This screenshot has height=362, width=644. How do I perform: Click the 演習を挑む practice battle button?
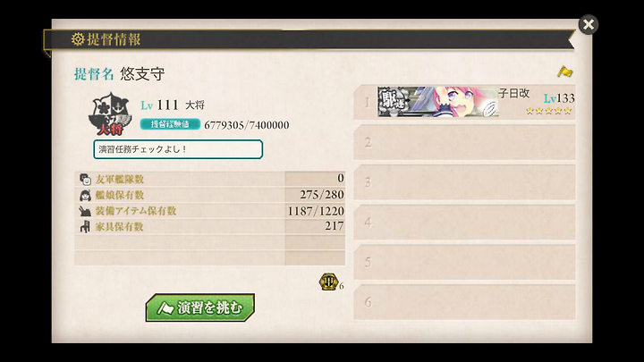click(x=200, y=307)
